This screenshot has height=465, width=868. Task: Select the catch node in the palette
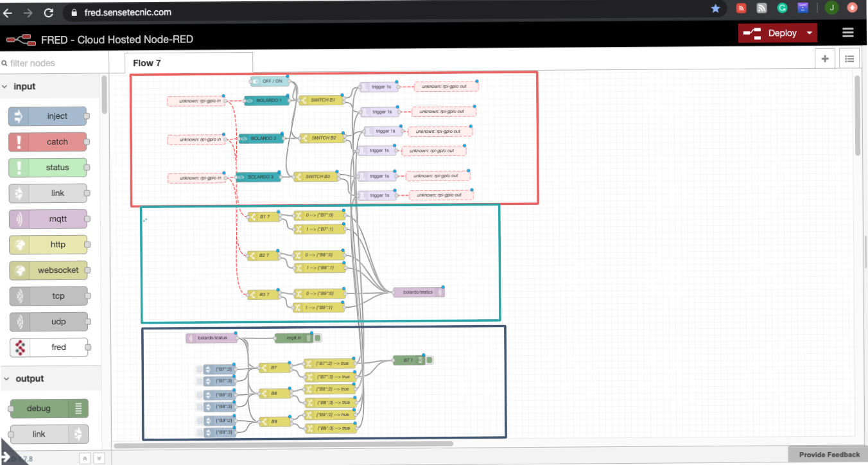pos(48,142)
